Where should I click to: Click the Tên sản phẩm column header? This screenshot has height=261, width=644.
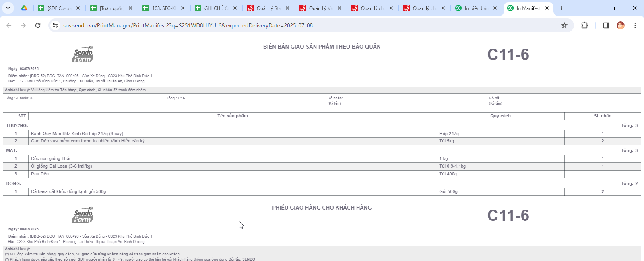(x=233, y=116)
